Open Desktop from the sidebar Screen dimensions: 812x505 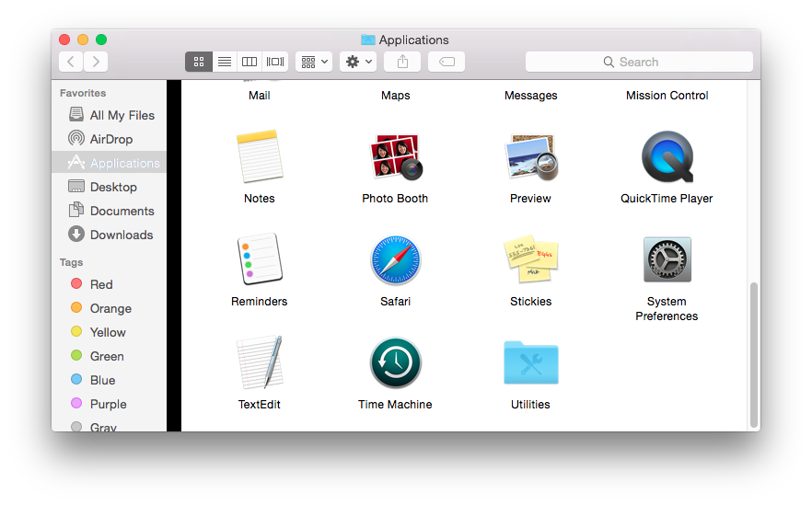point(110,187)
